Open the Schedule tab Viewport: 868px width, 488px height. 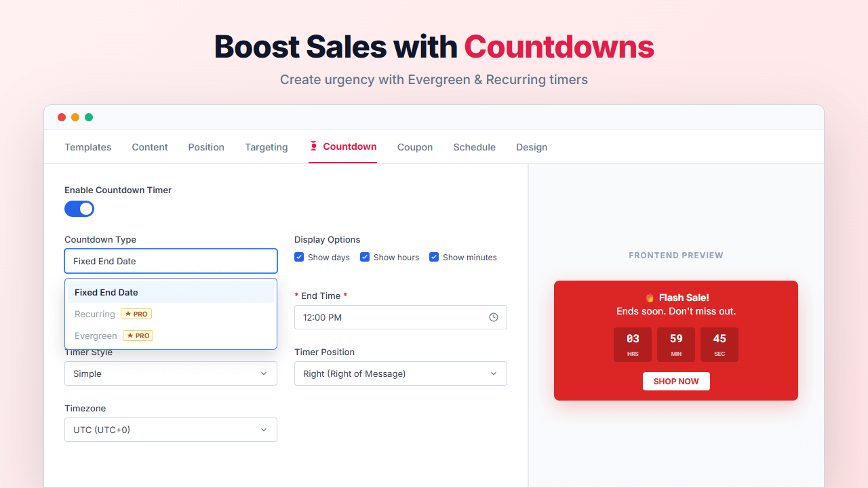(x=474, y=146)
